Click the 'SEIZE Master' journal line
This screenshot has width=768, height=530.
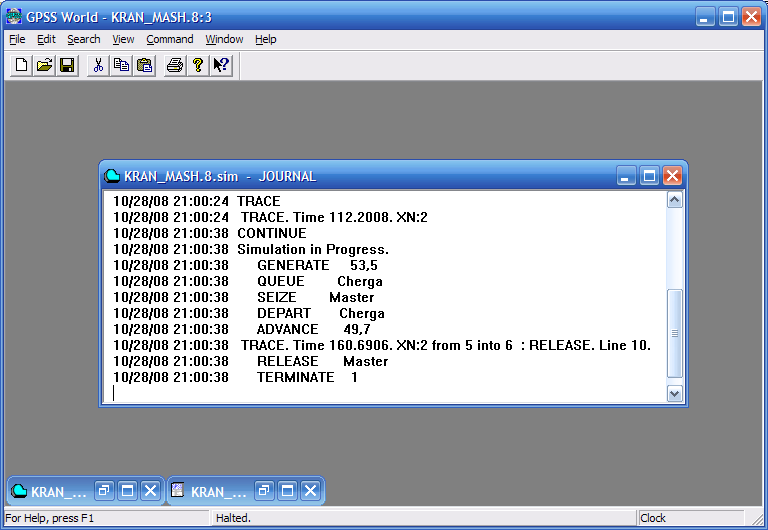[243, 297]
